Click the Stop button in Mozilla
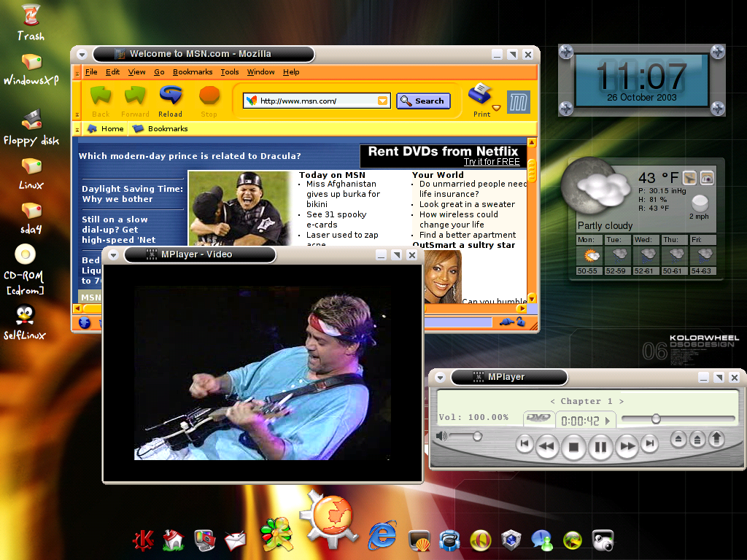The image size is (747, 560). 209,101
